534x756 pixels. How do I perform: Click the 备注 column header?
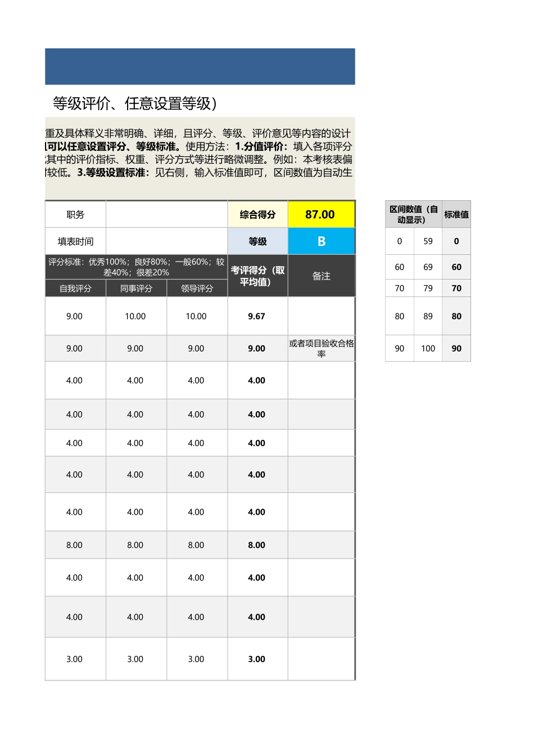(x=322, y=276)
